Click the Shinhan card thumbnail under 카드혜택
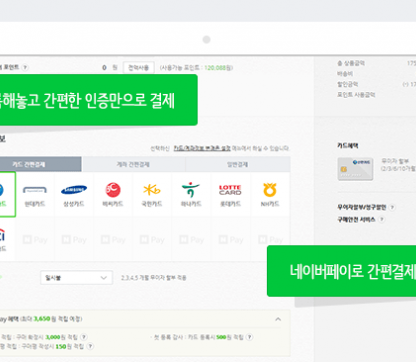 pyautogui.click(x=355, y=169)
